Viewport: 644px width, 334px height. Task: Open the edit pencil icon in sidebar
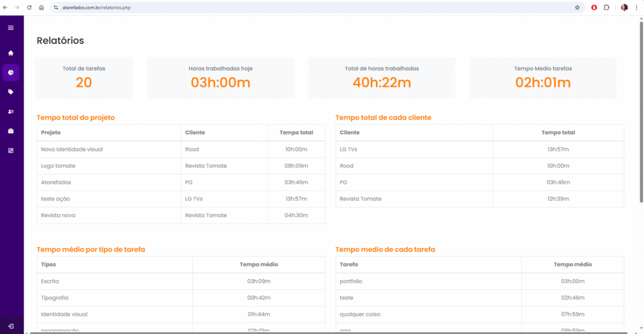[x=11, y=150]
